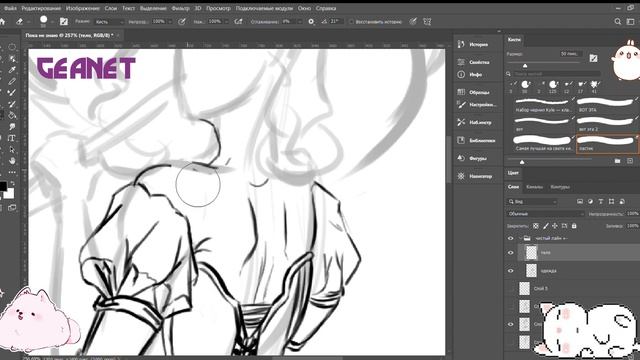This screenshot has height=360, width=640.
Task: Toggle lock position icon
Action: [555, 226]
